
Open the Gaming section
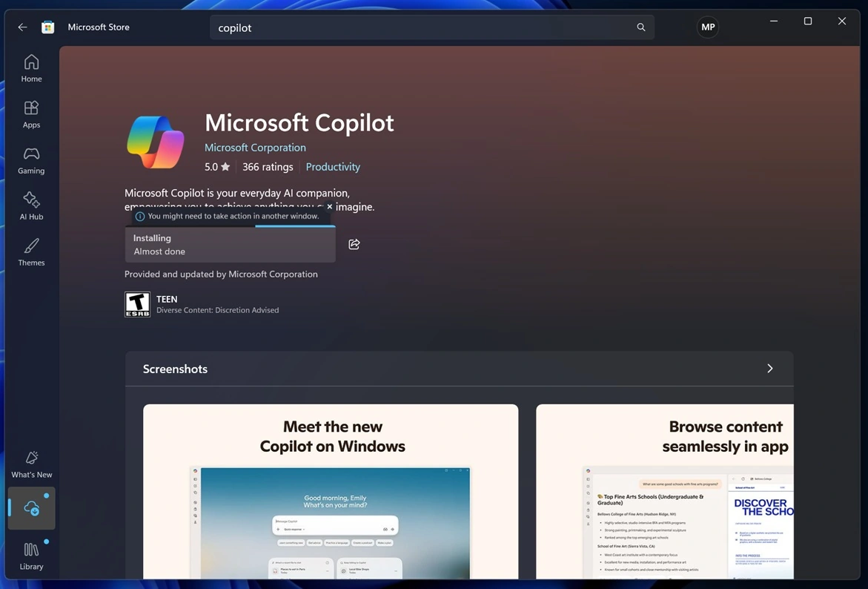(x=30, y=159)
